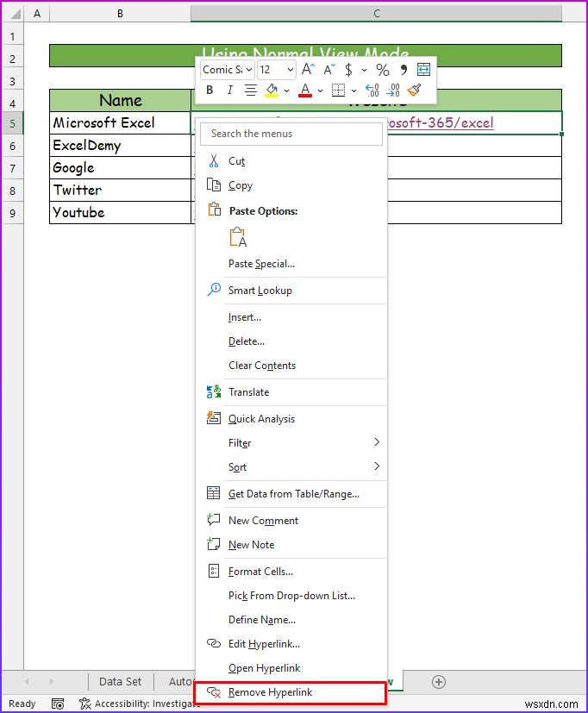The image size is (588, 713).
Task: Choose Cut from context menu
Action: pyautogui.click(x=291, y=161)
